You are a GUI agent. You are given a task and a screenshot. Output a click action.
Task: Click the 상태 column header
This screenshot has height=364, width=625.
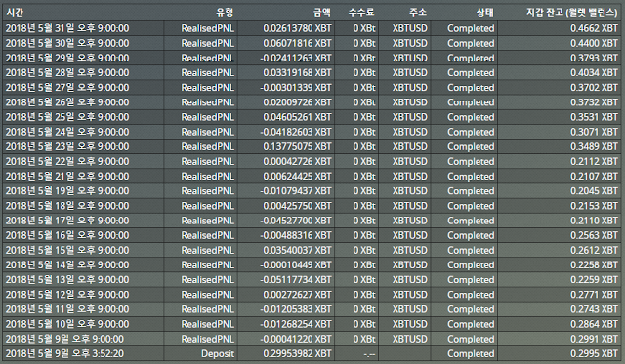coord(485,13)
